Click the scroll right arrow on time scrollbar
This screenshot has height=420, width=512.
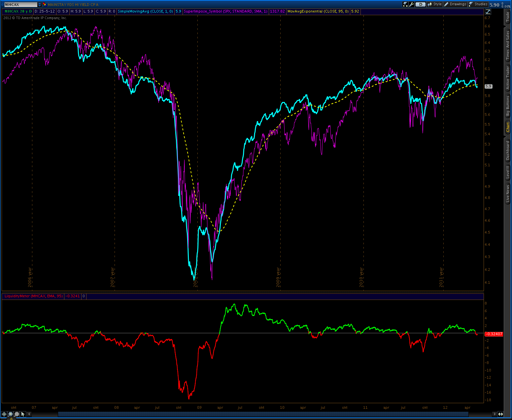point(494,414)
